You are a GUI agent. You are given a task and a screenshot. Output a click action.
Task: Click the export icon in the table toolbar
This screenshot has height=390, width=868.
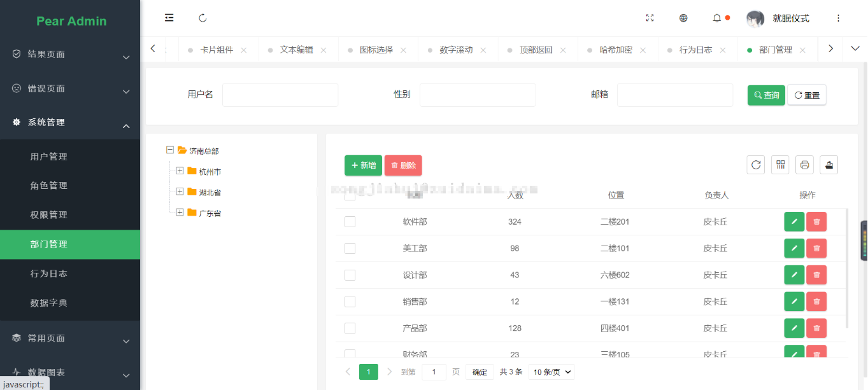(x=829, y=164)
